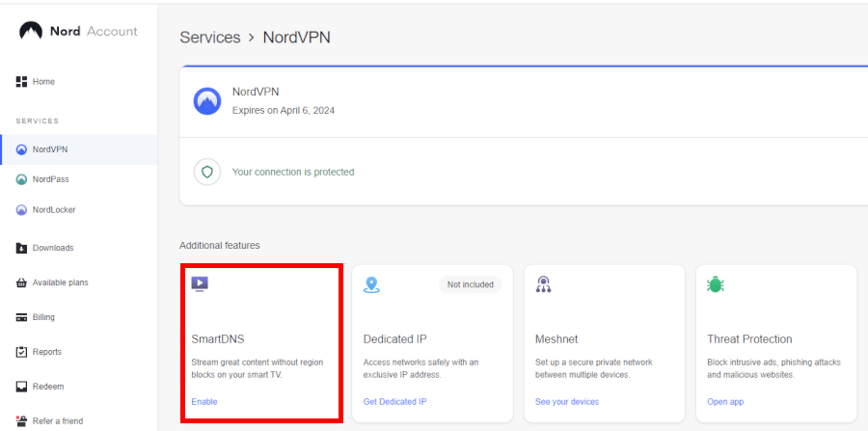This screenshot has width=868, height=431.
Task: Click the Nord Account logo
Action: [78, 31]
